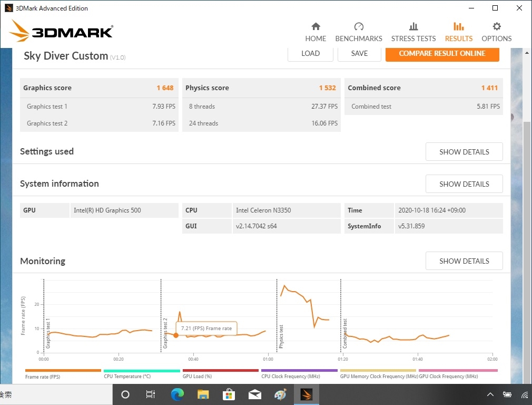This screenshot has width=532, height=405.
Task: Click the Wi-Fi network tray icon
Action: point(525,394)
